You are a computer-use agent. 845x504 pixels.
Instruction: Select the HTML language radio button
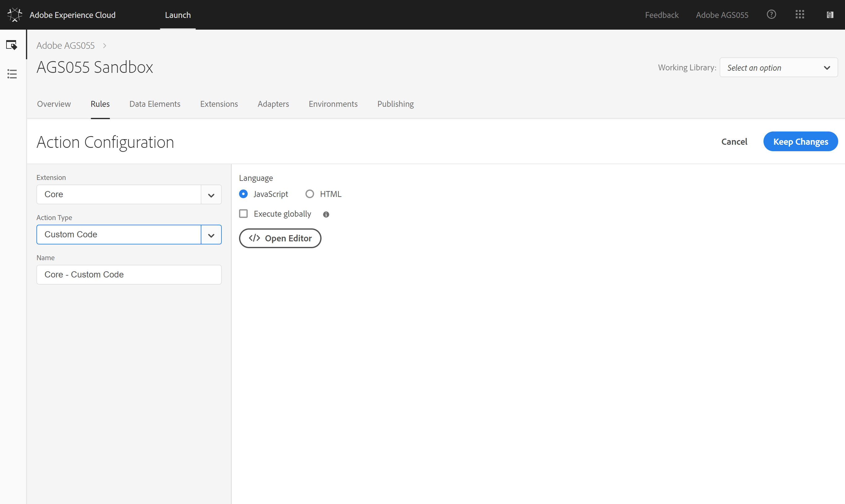309,194
